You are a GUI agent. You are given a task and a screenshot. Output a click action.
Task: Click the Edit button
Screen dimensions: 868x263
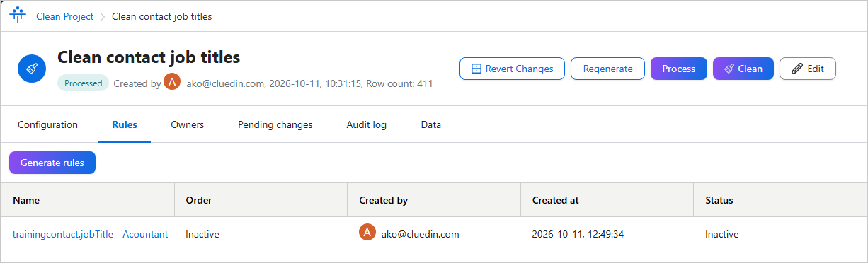pos(808,69)
